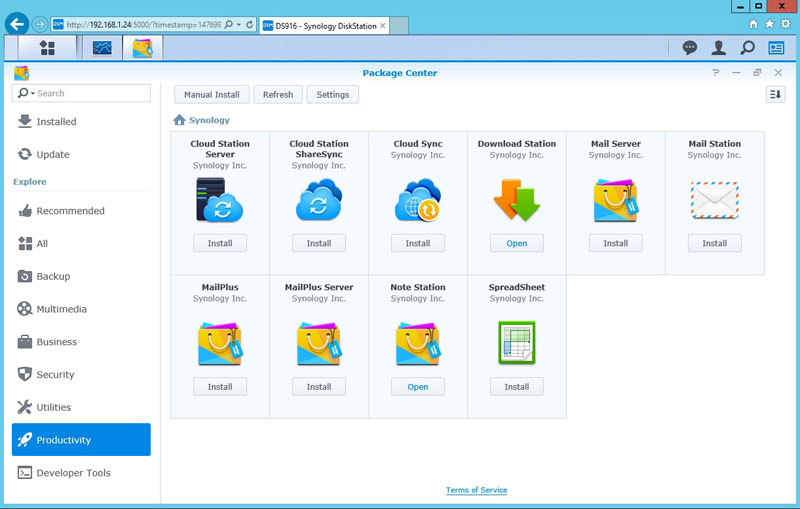Select the Backup category
This screenshot has height=509, width=800.
click(81, 276)
